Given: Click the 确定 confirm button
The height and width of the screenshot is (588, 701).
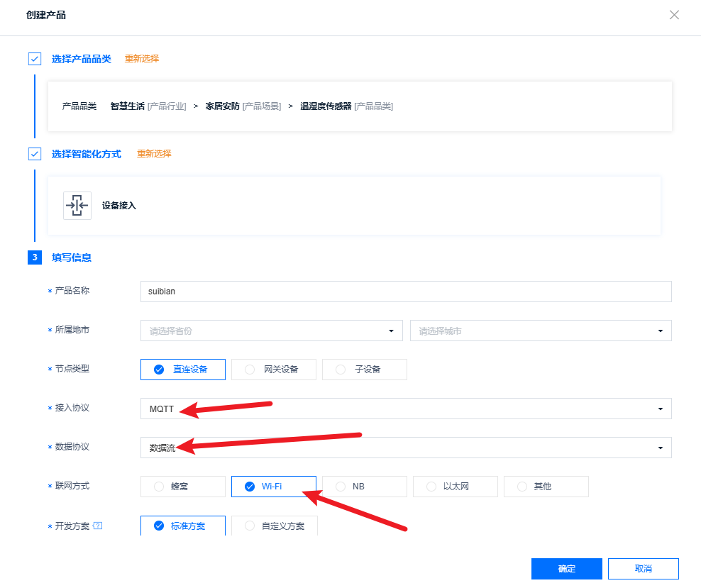Looking at the screenshot, I should tap(566, 569).
